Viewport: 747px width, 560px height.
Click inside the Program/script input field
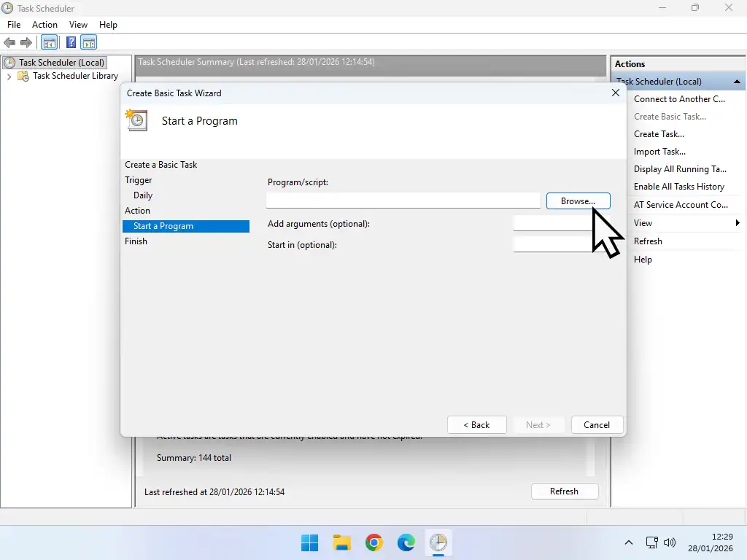403,201
